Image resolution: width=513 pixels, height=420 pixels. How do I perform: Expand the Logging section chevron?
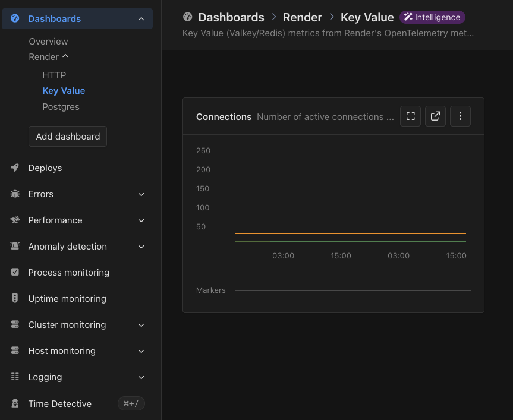pyautogui.click(x=141, y=377)
